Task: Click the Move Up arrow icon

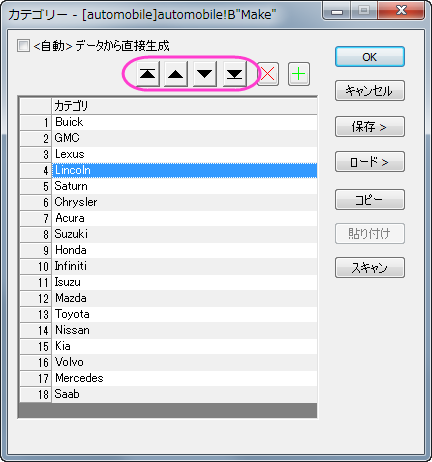Action: pos(176,74)
